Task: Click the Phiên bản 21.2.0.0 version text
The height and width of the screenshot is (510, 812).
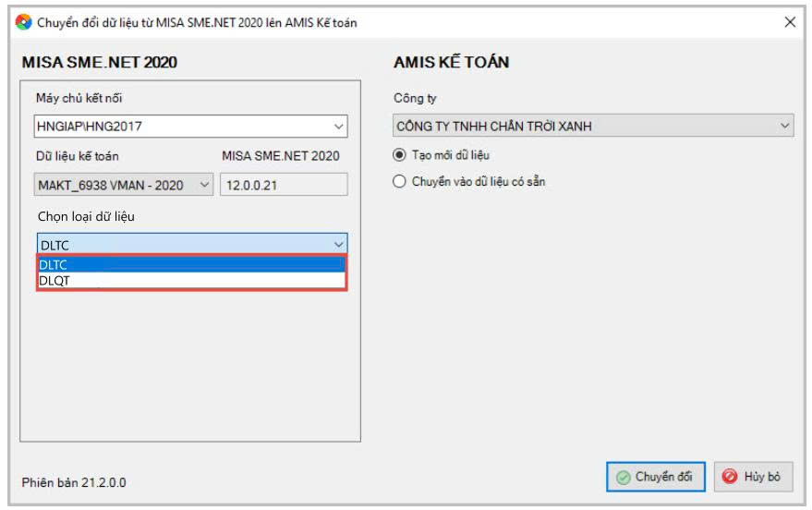Action: (74, 482)
